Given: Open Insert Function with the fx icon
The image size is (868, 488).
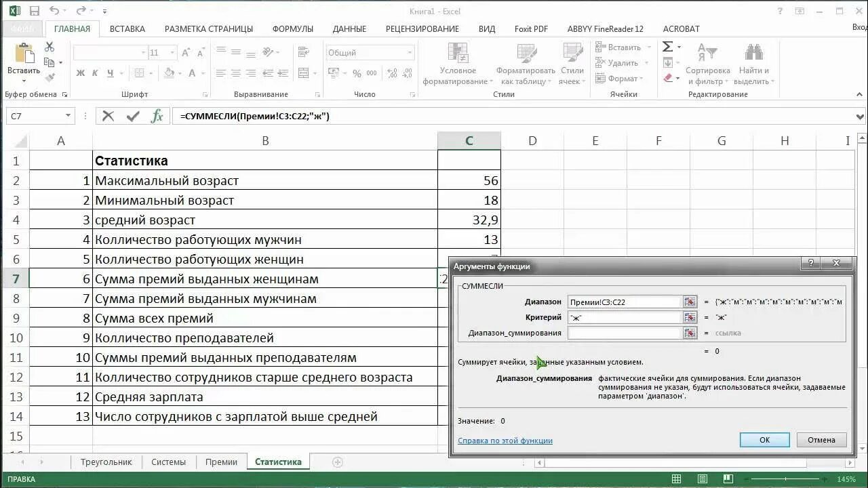Looking at the screenshot, I should point(157,116).
